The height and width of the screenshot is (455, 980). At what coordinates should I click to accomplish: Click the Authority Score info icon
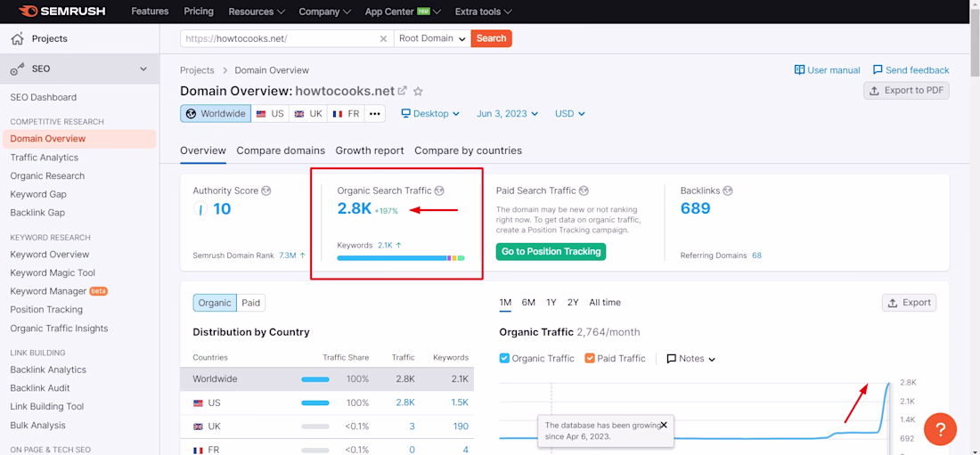tap(266, 191)
